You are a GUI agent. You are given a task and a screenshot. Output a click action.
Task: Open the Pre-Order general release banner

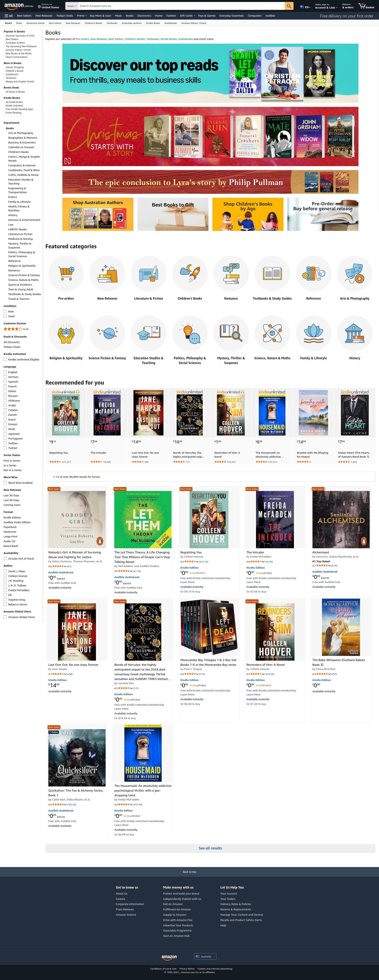pos(323,214)
